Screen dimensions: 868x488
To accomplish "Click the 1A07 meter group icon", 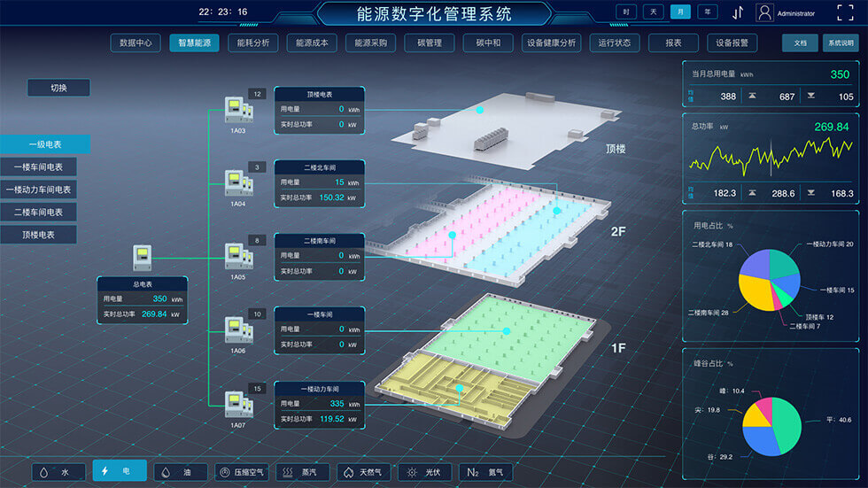I will (x=236, y=405).
